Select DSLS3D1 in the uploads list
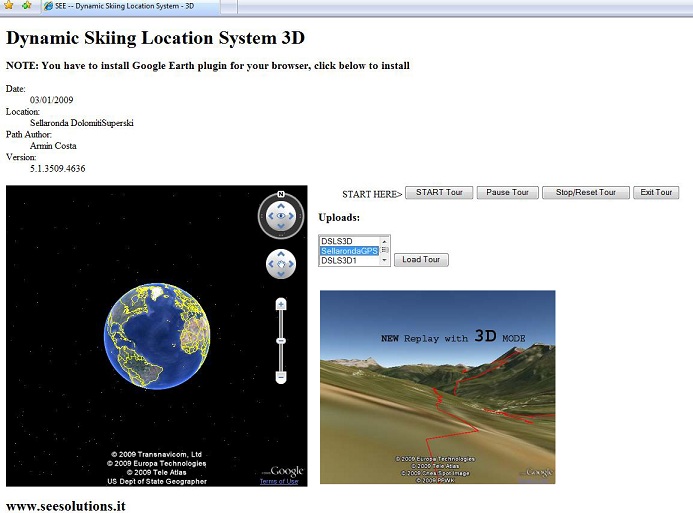Viewport: 693px width, 513px height. pyautogui.click(x=349, y=261)
